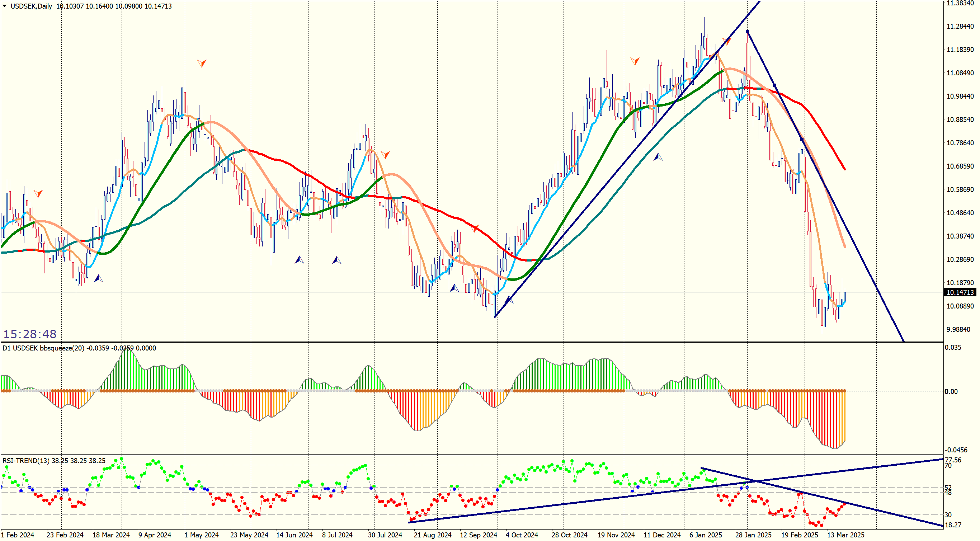Screen dimensions: 980x541
Task: Click the orange sell arrow after 30 Jul 2024 peak
Action: click(385, 155)
